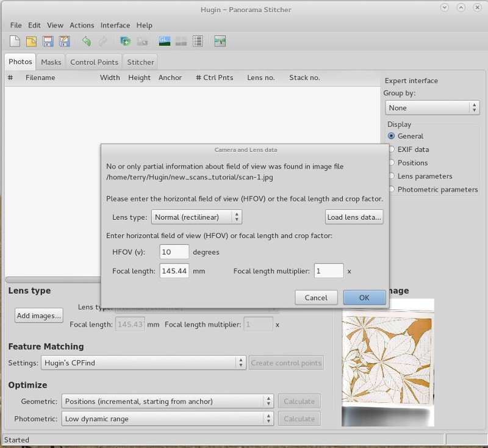Click the 'Started' status bar text
The height and width of the screenshot is (448, 488).
coord(16,439)
